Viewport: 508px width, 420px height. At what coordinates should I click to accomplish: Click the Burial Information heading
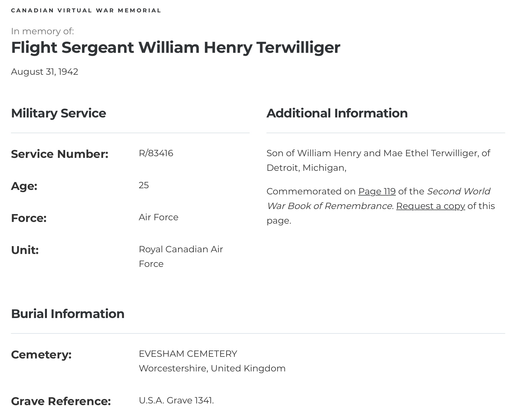point(68,314)
